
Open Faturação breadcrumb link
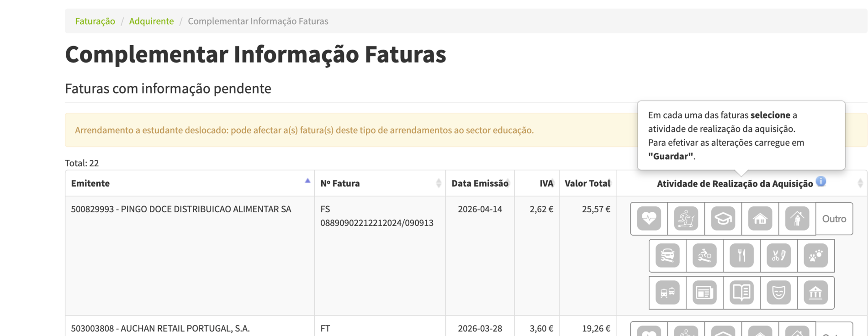[95, 21]
